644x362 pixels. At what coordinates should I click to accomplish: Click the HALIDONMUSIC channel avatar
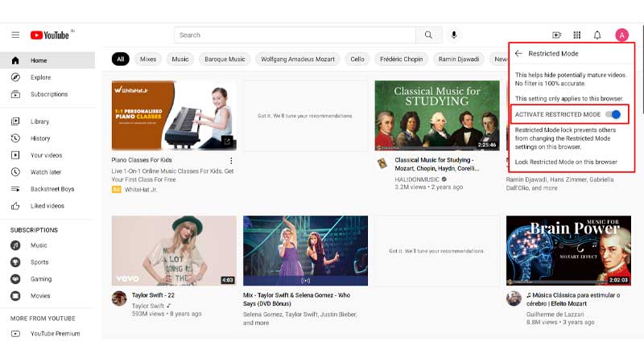tap(382, 163)
